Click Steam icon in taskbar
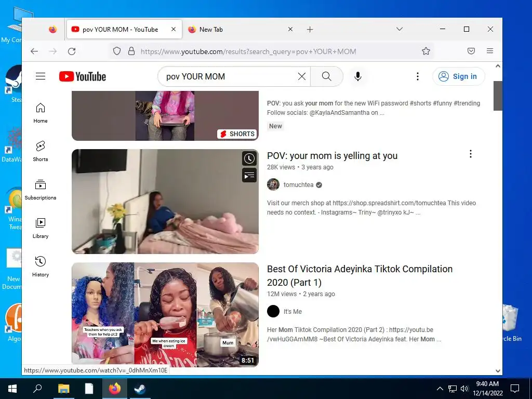532x399 pixels. point(140,389)
